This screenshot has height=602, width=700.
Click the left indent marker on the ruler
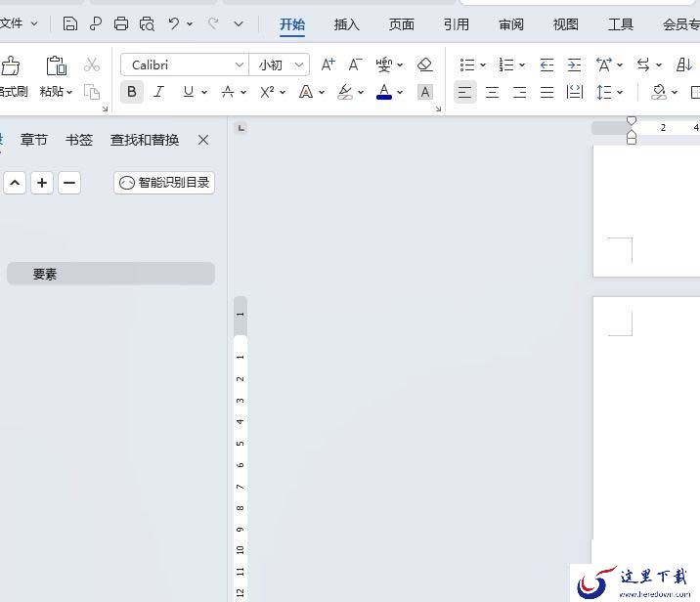coord(632,140)
